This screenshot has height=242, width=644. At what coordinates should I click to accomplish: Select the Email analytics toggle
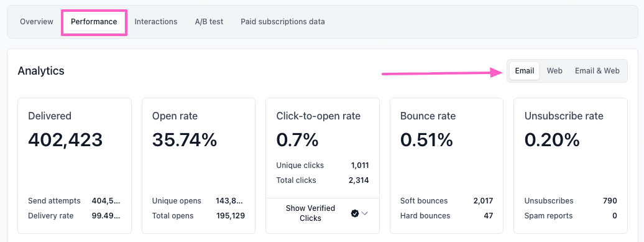525,71
